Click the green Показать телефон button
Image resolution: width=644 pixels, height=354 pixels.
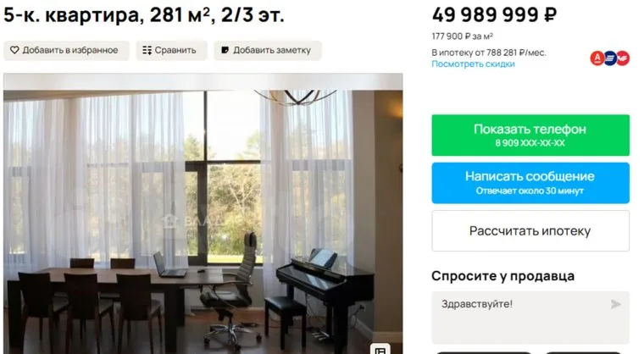[530, 136]
